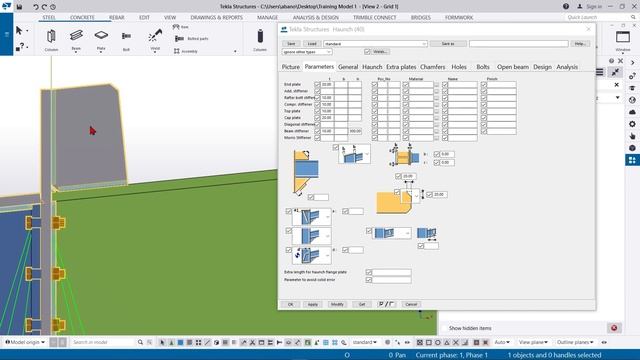This screenshot has width=640, height=360.
Task: Open the CONCRETE ribbon tab
Action: click(82, 18)
